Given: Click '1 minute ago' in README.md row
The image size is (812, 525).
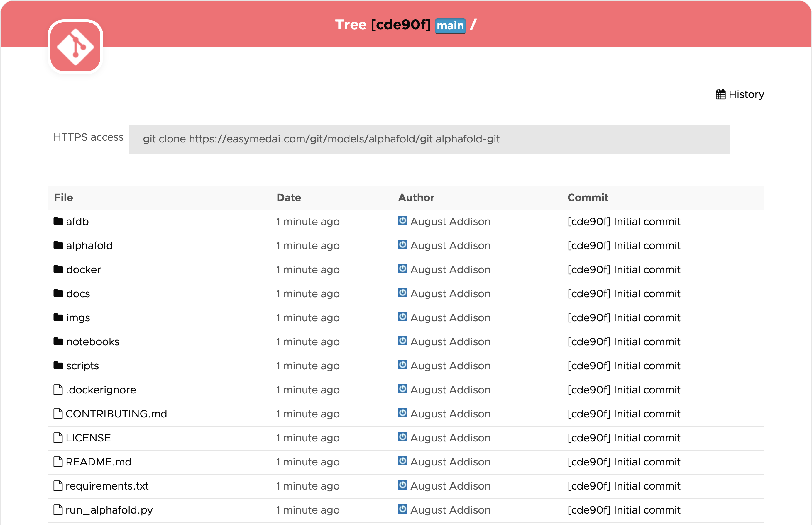Looking at the screenshot, I should point(308,462).
